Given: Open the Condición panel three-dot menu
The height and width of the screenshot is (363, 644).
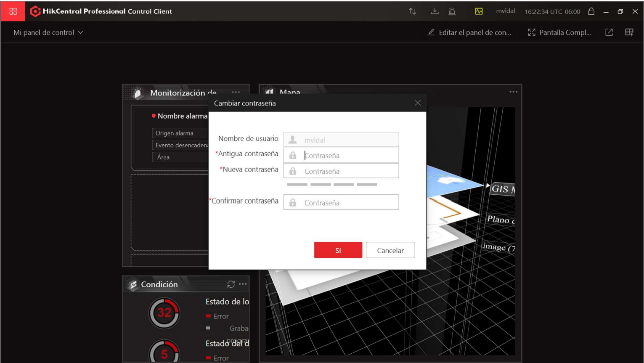Looking at the screenshot, I should 243,284.
